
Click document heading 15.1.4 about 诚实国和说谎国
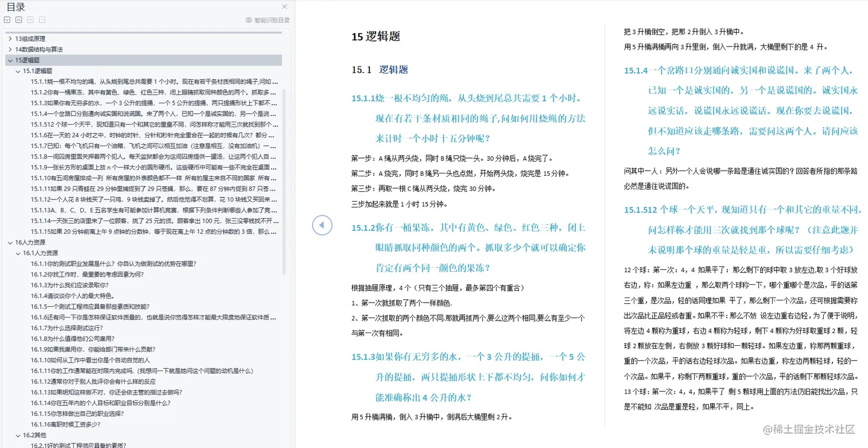(x=741, y=110)
